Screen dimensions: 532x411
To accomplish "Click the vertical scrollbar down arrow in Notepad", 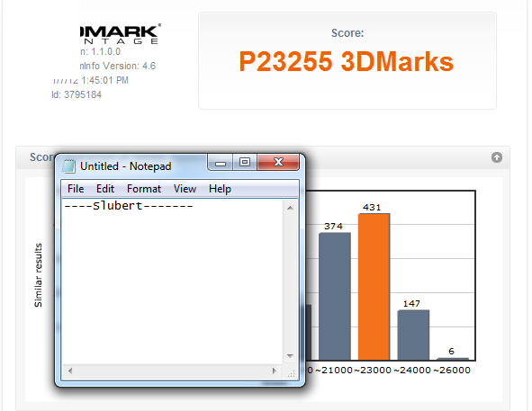I will coord(290,356).
